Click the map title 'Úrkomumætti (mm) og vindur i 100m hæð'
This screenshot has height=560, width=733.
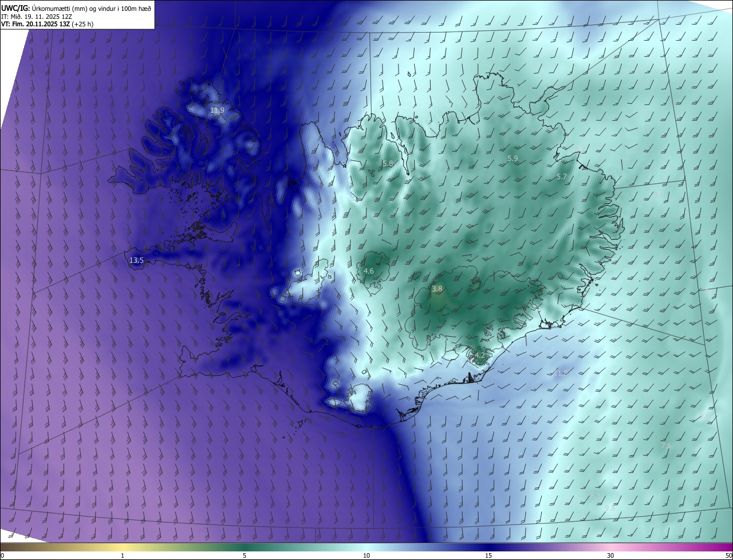pos(90,8)
